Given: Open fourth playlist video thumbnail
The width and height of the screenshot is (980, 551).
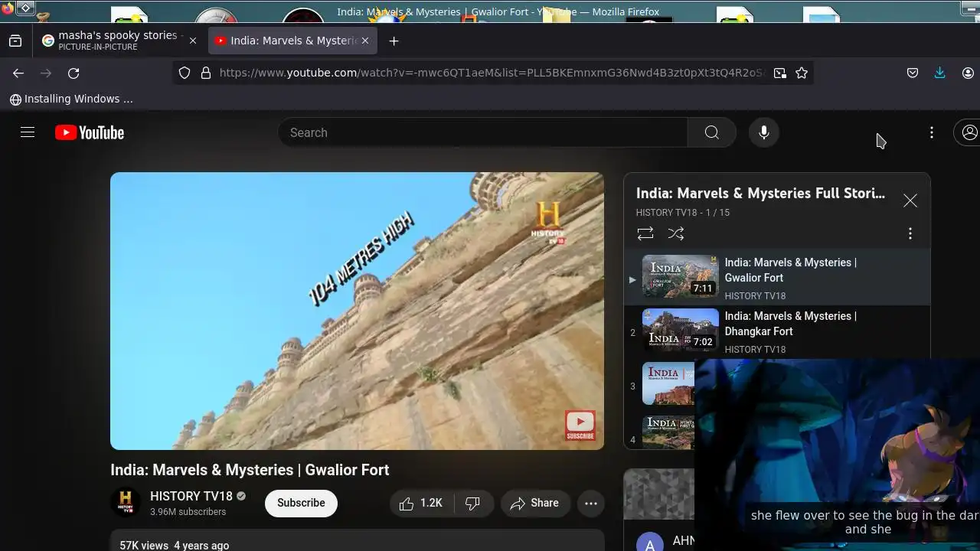Looking at the screenshot, I should [x=668, y=432].
